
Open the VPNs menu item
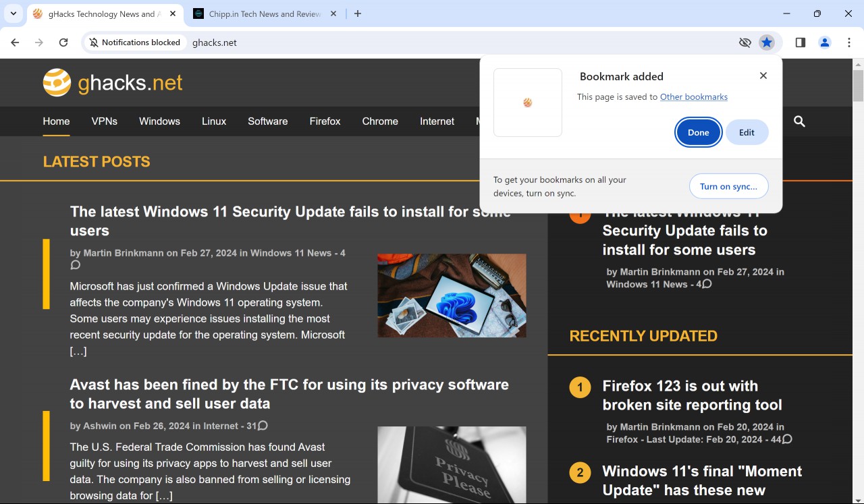[x=105, y=121]
